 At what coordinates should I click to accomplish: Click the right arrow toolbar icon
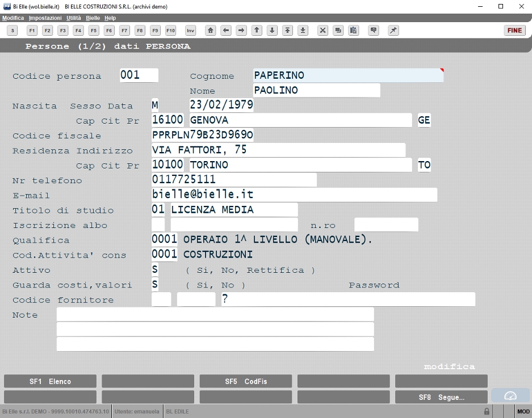[x=241, y=31]
